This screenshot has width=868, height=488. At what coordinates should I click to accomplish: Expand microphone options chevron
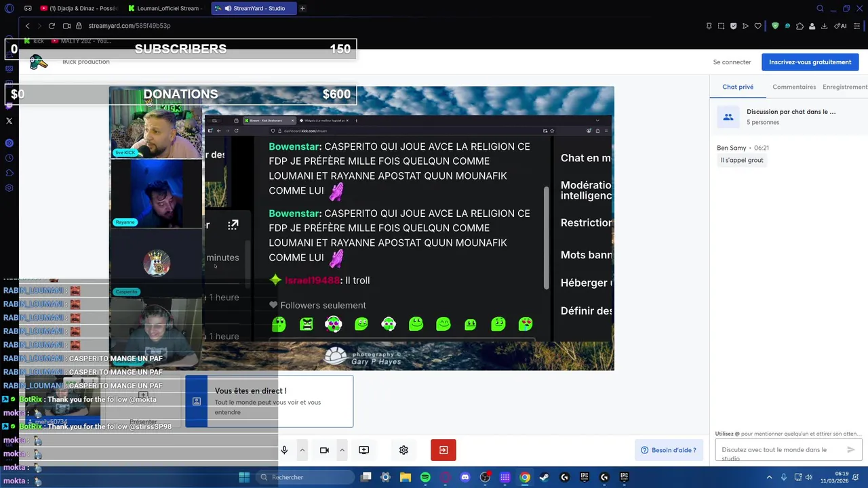[302, 450]
